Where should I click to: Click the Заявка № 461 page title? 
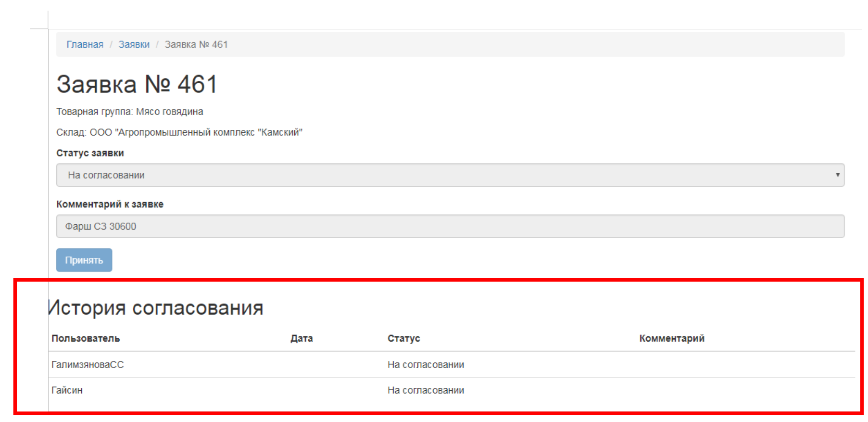coord(137,84)
